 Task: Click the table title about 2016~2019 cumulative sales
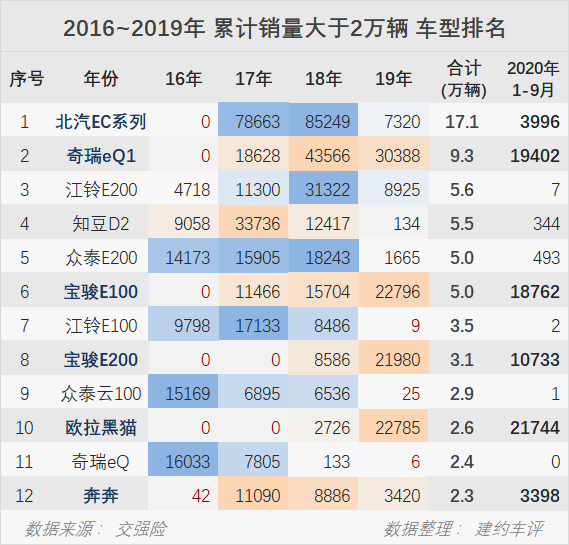(284, 28)
